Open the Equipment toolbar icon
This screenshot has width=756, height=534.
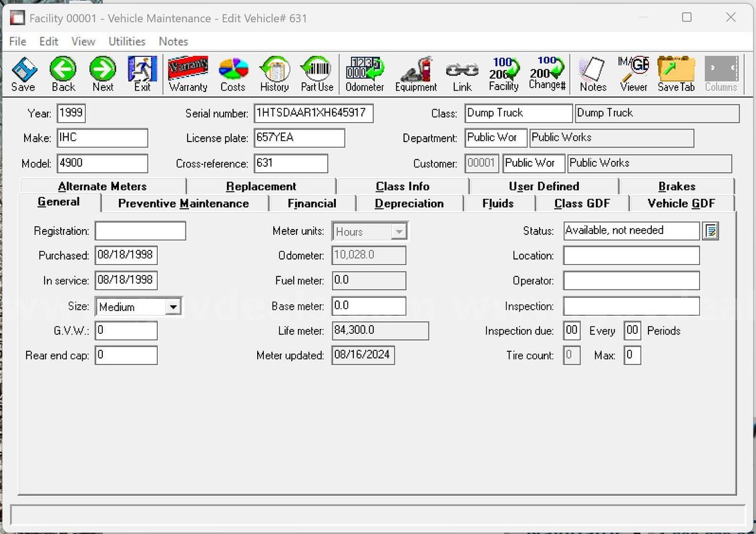(x=416, y=73)
